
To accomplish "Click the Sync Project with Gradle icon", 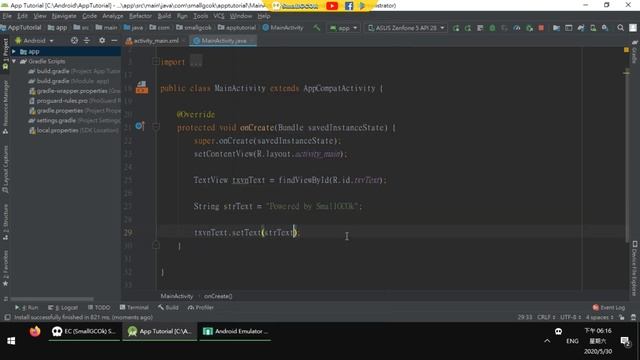I will pyautogui.click(x=580, y=28).
